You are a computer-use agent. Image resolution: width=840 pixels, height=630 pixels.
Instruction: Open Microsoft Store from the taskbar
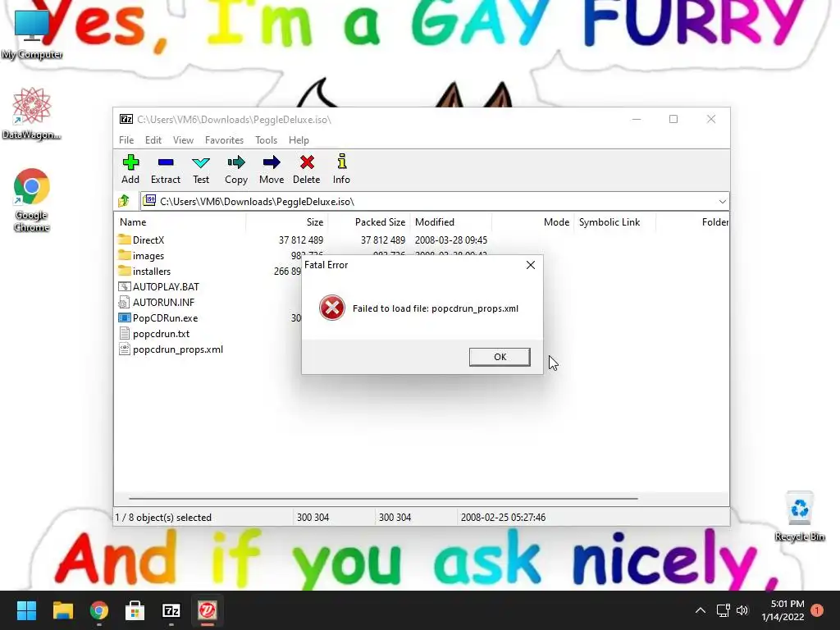pos(135,610)
